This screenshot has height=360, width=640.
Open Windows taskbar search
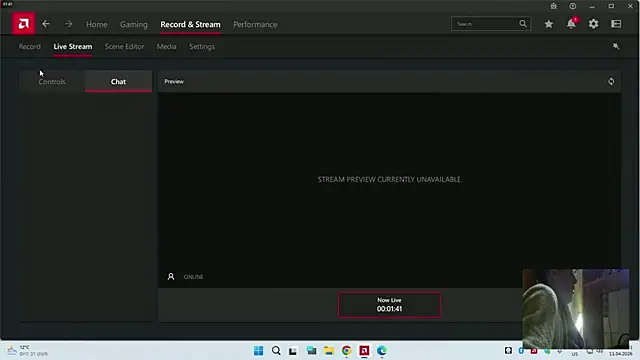point(276,351)
